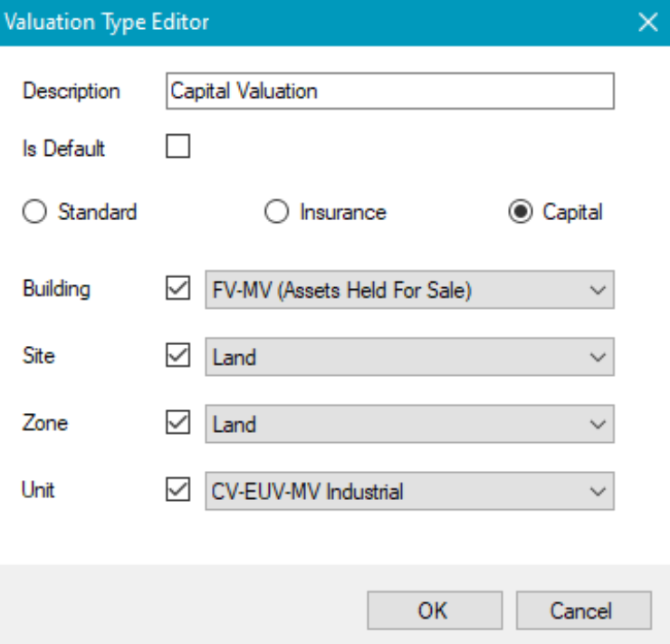Select the Capital radio button

(x=520, y=213)
